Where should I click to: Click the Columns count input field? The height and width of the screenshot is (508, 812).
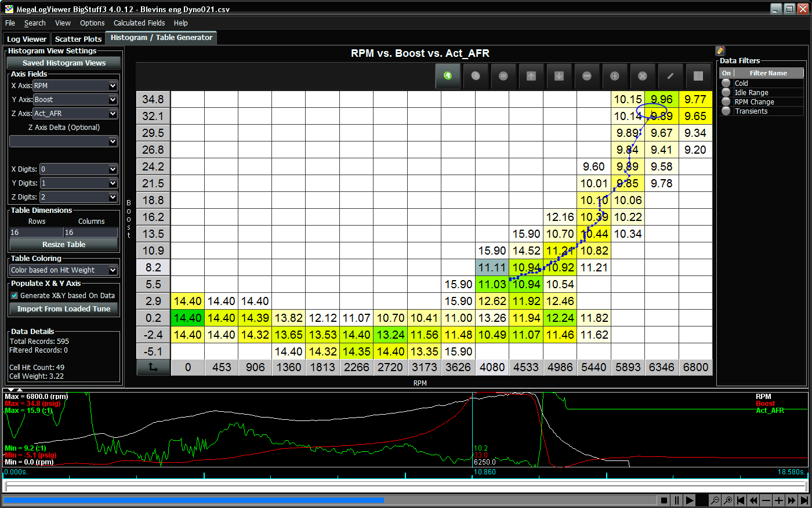click(x=91, y=233)
